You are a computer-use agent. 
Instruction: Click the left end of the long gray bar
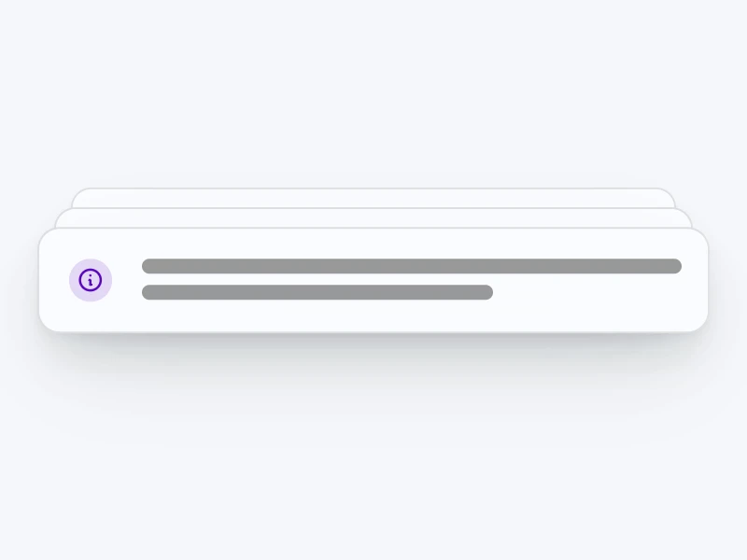[x=149, y=266]
